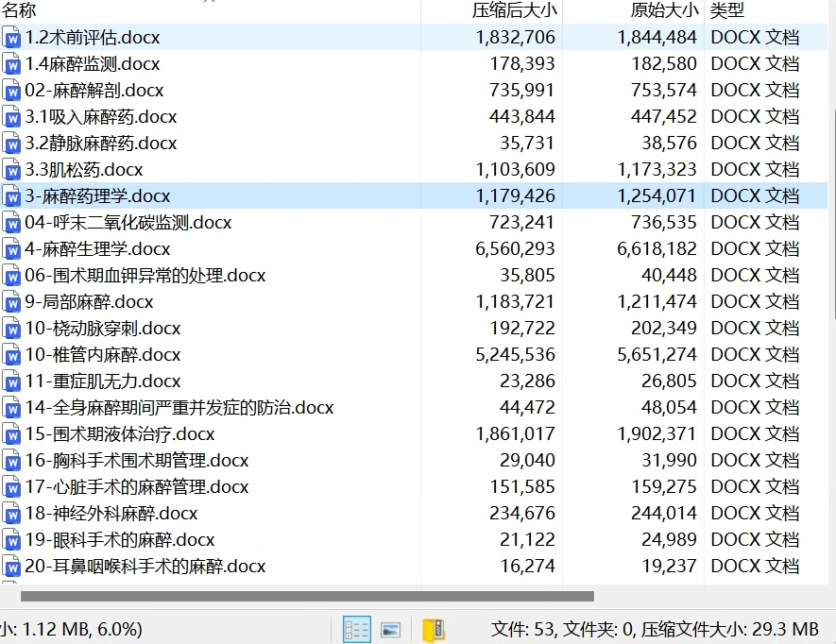
Task: Select file name 19-眼科手术的麻醉.docx
Action: pyautogui.click(x=120, y=539)
